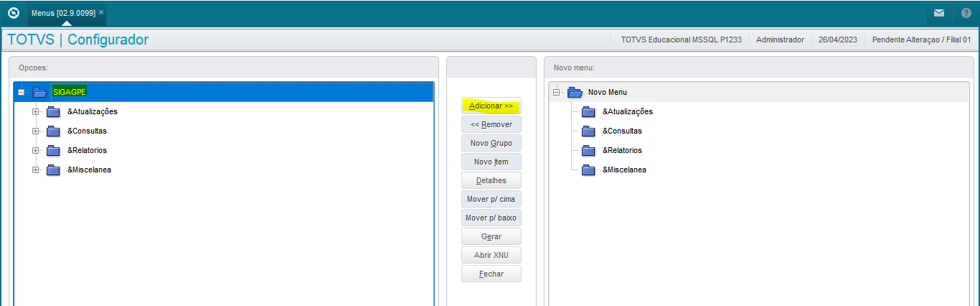
Task: Click the Gerar button
Action: coord(491,236)
